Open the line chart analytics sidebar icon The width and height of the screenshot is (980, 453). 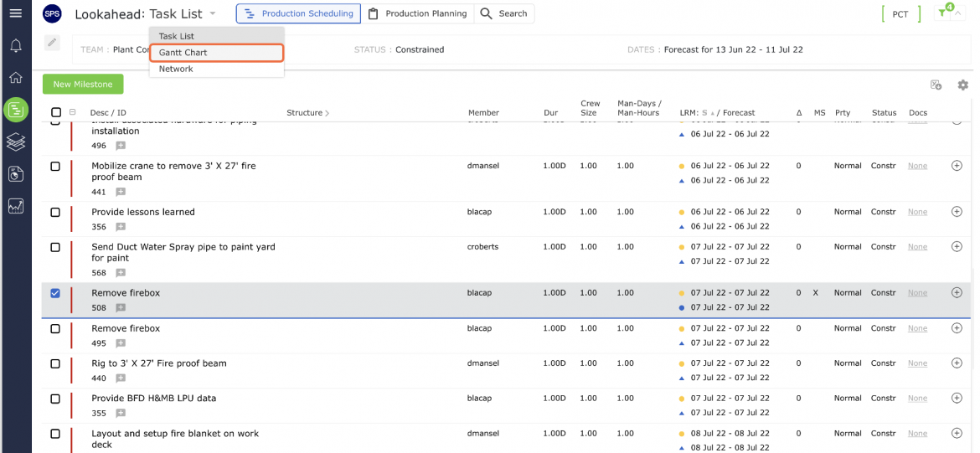point(16,206)
